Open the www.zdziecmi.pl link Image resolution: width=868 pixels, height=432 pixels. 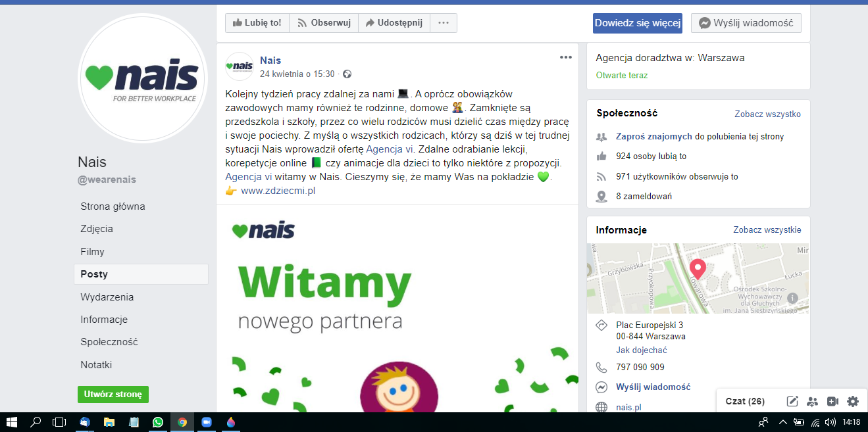click(278, 191)
